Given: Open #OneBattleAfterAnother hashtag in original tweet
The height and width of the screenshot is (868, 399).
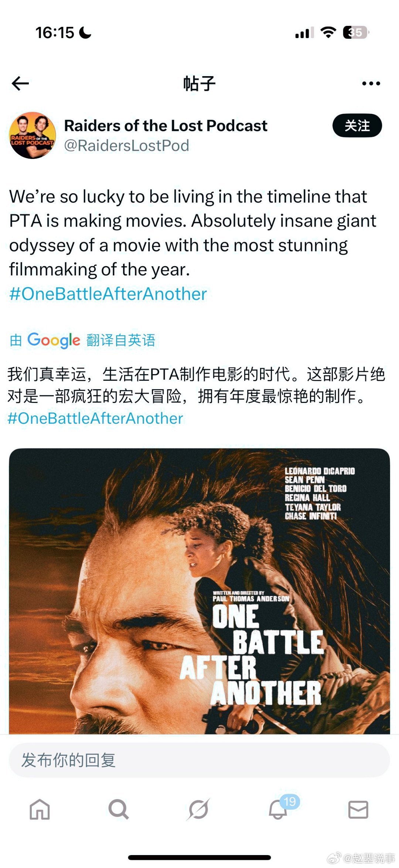Looking at the screenshot, I should pos(108,294).
